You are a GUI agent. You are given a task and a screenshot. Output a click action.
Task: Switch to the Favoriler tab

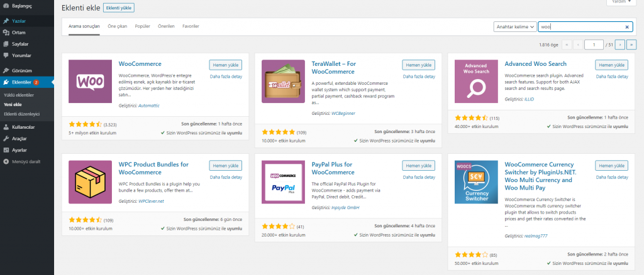[x=191, y=26]
